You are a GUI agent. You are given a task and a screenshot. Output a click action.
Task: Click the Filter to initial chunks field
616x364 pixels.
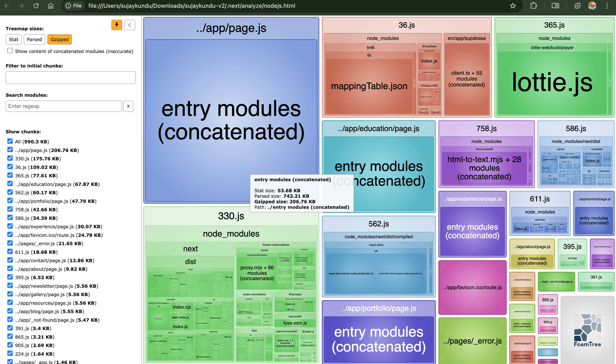pos(70,78)
